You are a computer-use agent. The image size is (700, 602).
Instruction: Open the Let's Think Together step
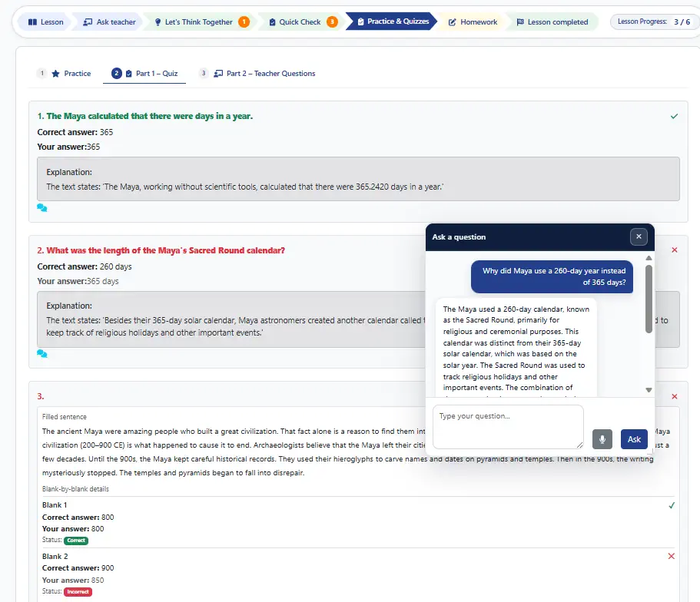pos(200,21)
